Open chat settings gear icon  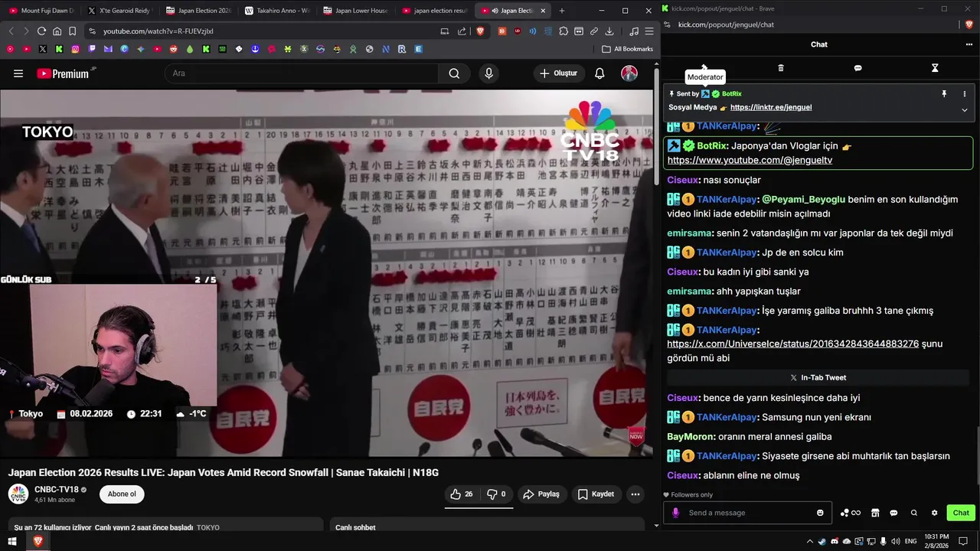point(934,513)
